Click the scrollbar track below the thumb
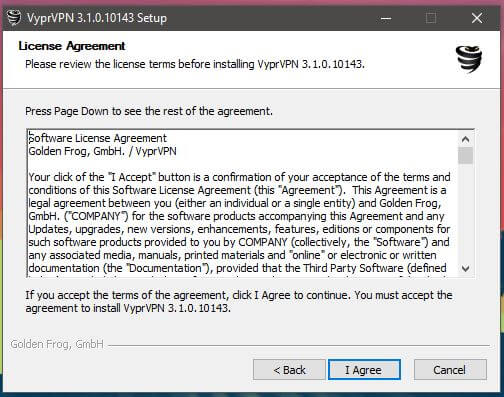504x397 pixels. pyautogui.click(x=465, y=212)
